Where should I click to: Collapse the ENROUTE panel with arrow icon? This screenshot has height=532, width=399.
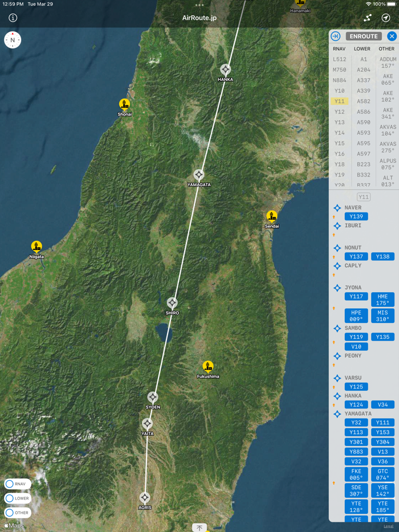click(336, 36)
